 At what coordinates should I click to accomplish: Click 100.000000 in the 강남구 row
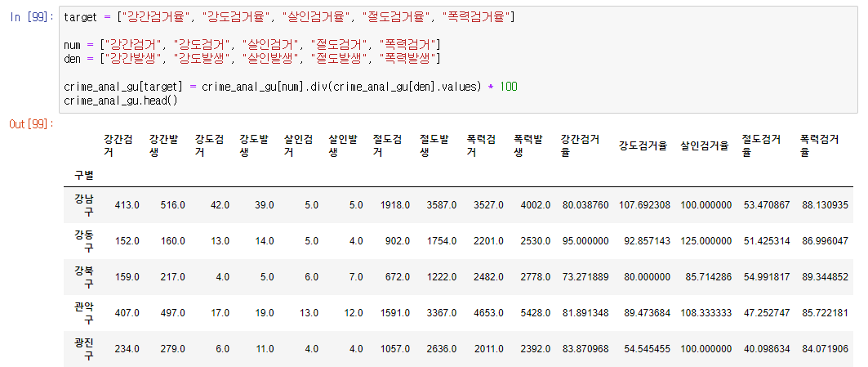tap(706, 205)
